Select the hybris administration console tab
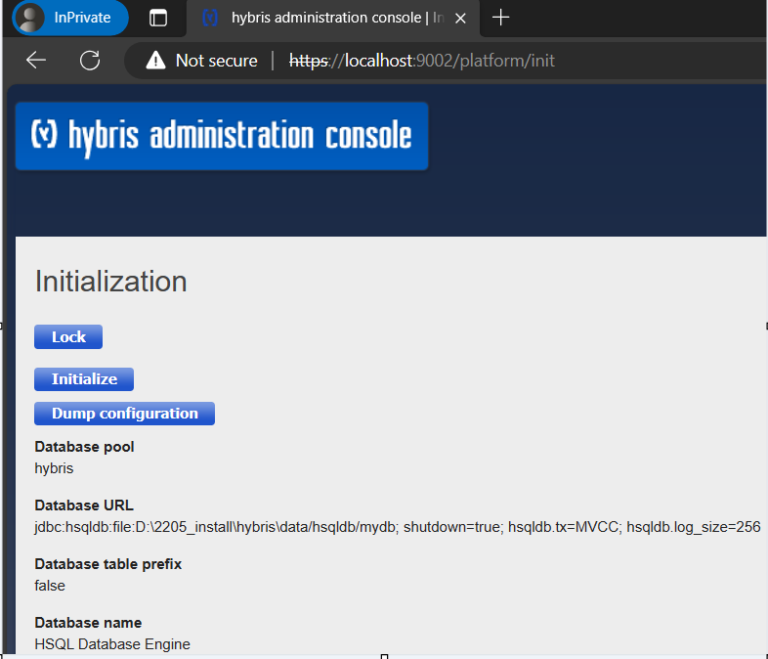This screenshot has width=768, height=659. coord(333,18)
